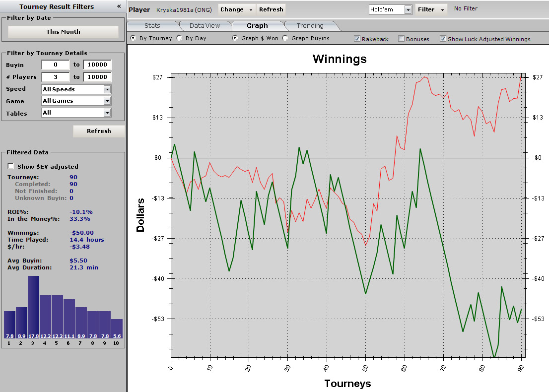Click the minimum Buyin input field

[x=55, y=65]
